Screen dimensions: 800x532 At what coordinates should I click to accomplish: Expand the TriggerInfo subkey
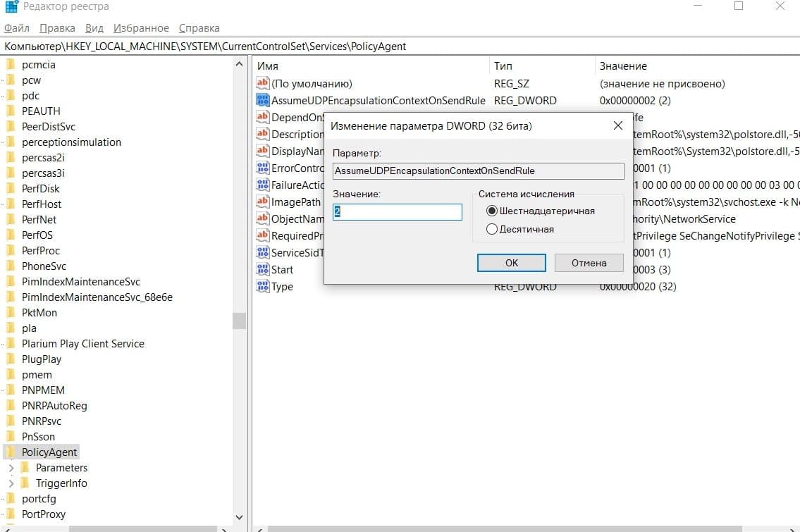11,483
